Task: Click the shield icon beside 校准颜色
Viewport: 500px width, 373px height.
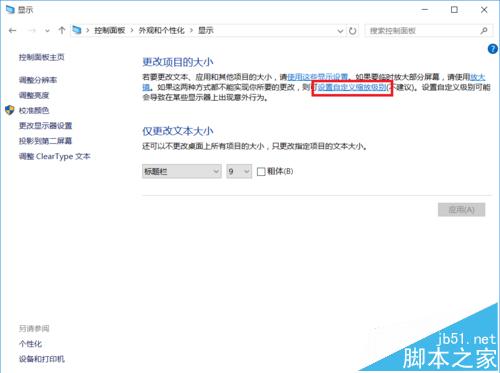Action: 10,110
